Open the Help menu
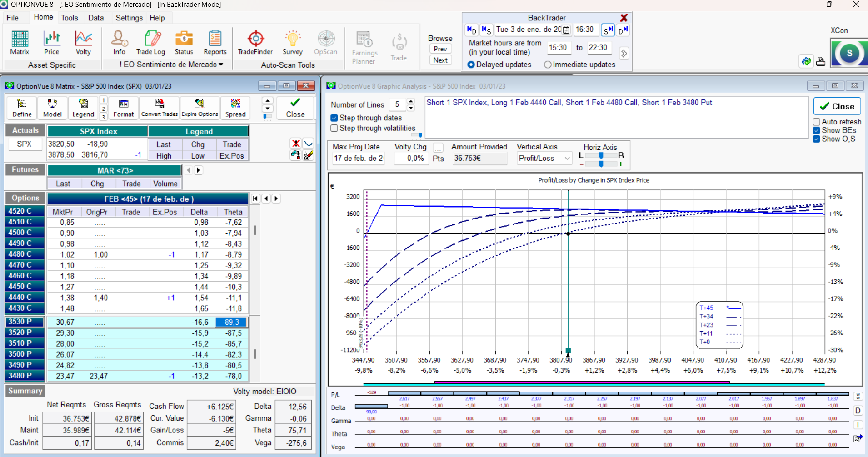Image resolution: width=868 pixels, height=457 pixels. click(157, 18)
